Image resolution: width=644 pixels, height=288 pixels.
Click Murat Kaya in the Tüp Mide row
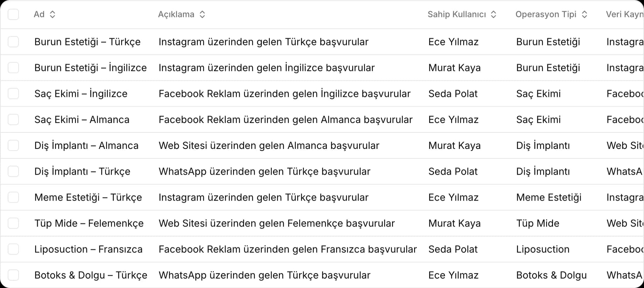[454, 223]
